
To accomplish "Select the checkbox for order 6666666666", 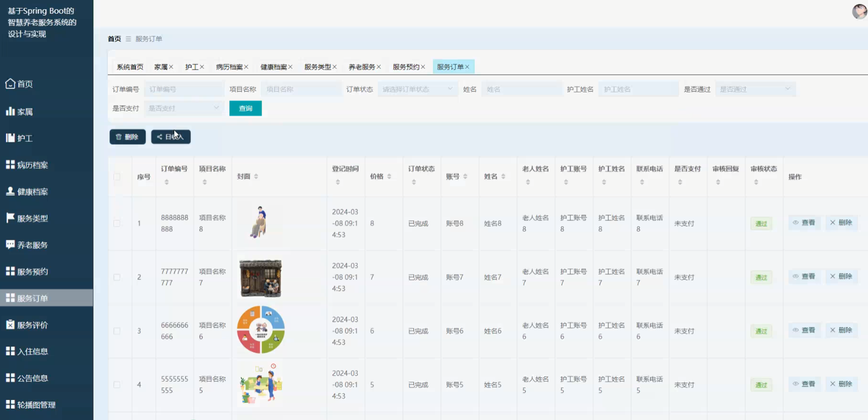I will (118, 330).
